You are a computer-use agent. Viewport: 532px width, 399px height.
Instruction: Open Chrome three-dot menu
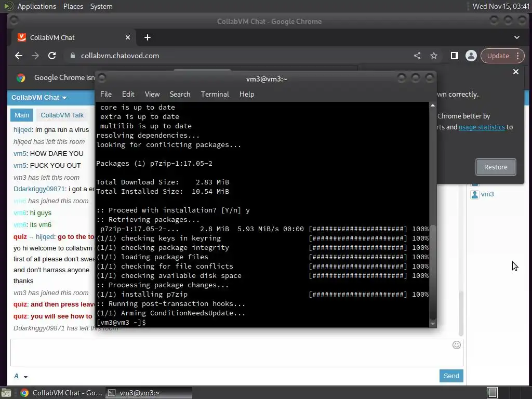(x=518, y=56)
